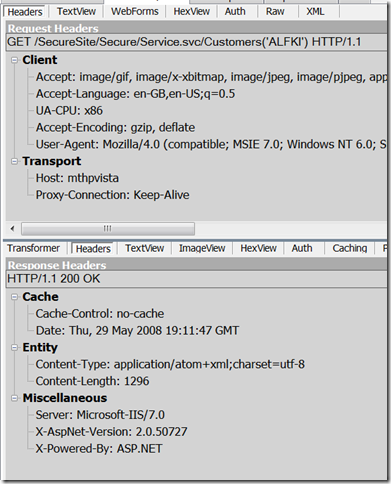The width and height of the screenshot is (391, 484).
Task: Select the XML tab
Action: pyautogui.click(x=315, y=12)
